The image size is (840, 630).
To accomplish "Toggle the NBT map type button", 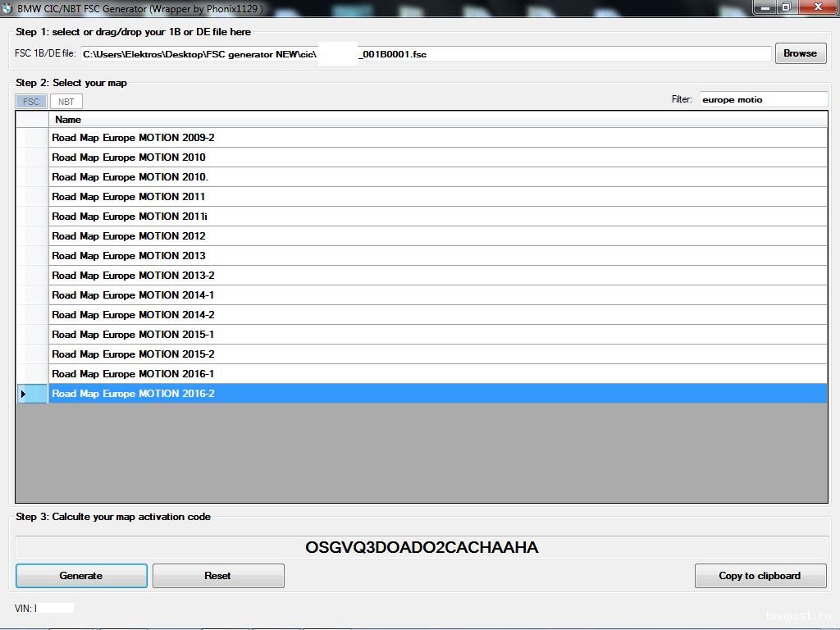I will 66,102.
